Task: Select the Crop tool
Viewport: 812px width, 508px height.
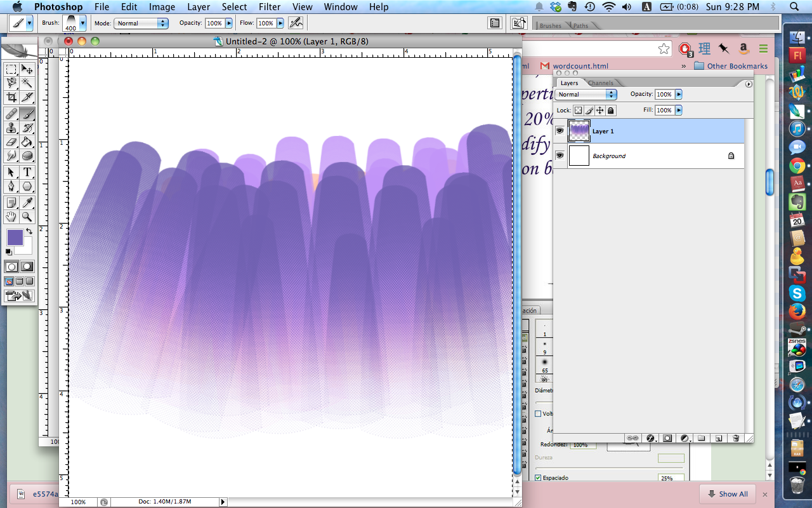Action: [x=11, y=97]
